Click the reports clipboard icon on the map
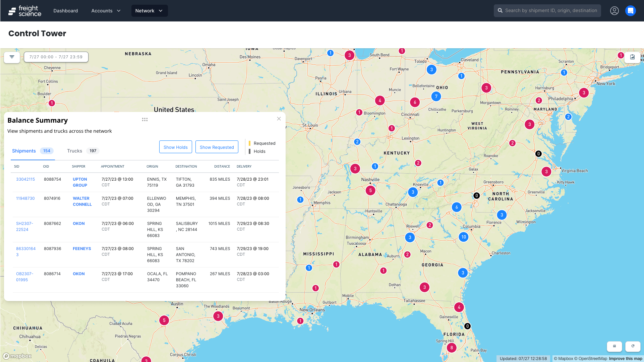Screen dimensions: 644x362 [x=632, y=57]
